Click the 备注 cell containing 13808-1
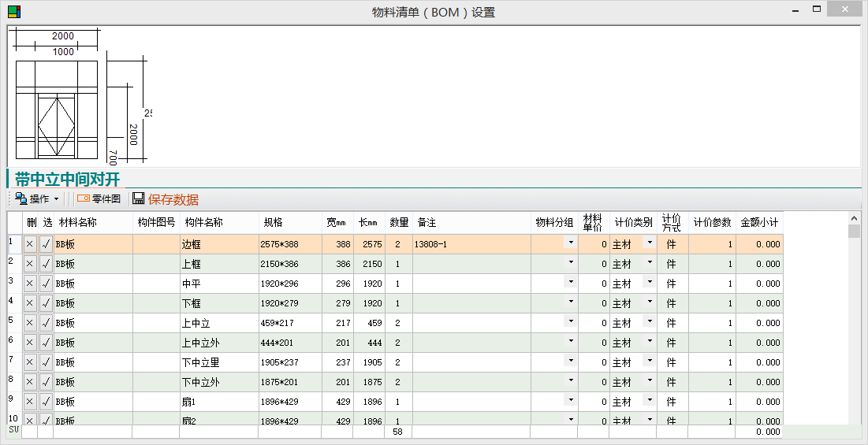The width and height of the screenshot is (868, 445). click(x=471, y=244)
